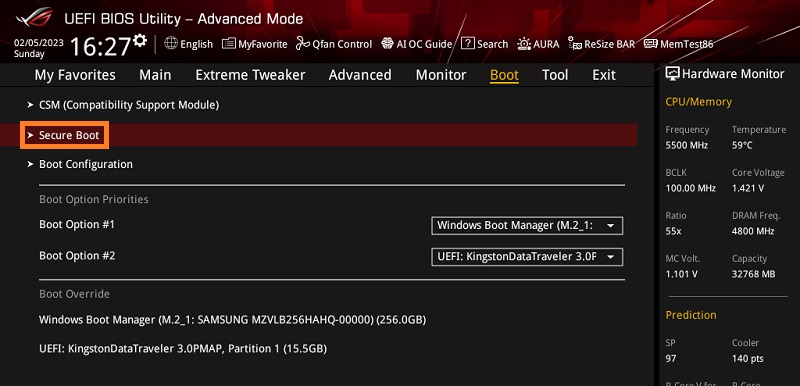
Task: Open the clock settings gear icon
Action: tap(140, 41)
